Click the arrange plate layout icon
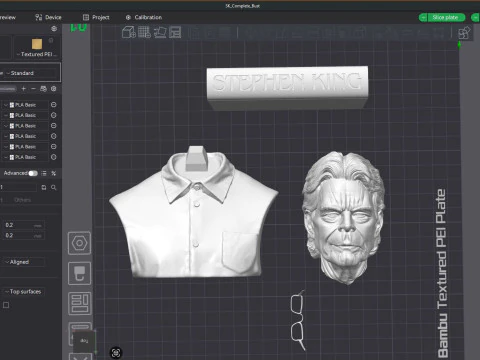Viewport: 480px width, 360px height. [79, 304]
